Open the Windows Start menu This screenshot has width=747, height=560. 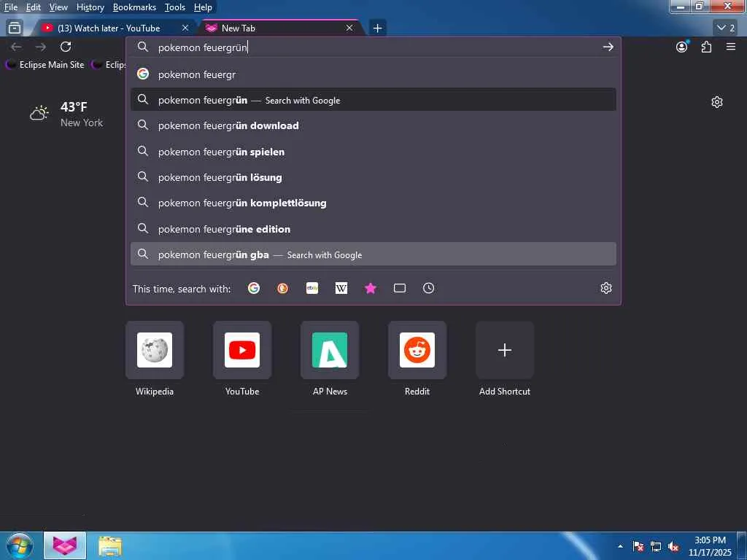tap(19, 545)
